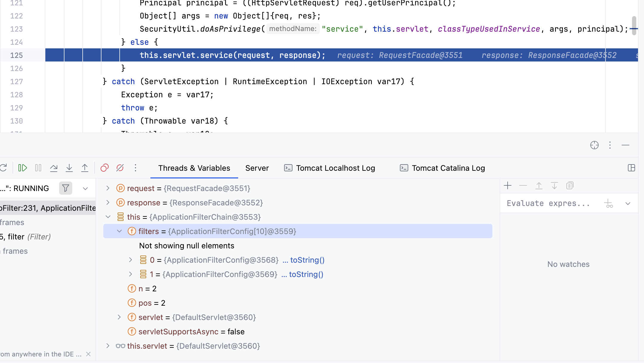
Task: Click Add watch plus icon
Action: pos(508,186)
